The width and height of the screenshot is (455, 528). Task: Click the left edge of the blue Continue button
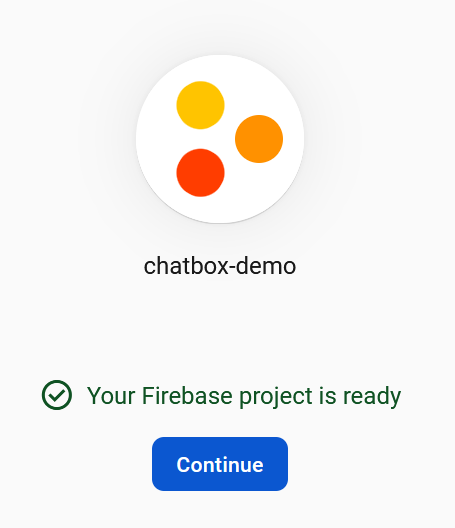click(154, 464)
